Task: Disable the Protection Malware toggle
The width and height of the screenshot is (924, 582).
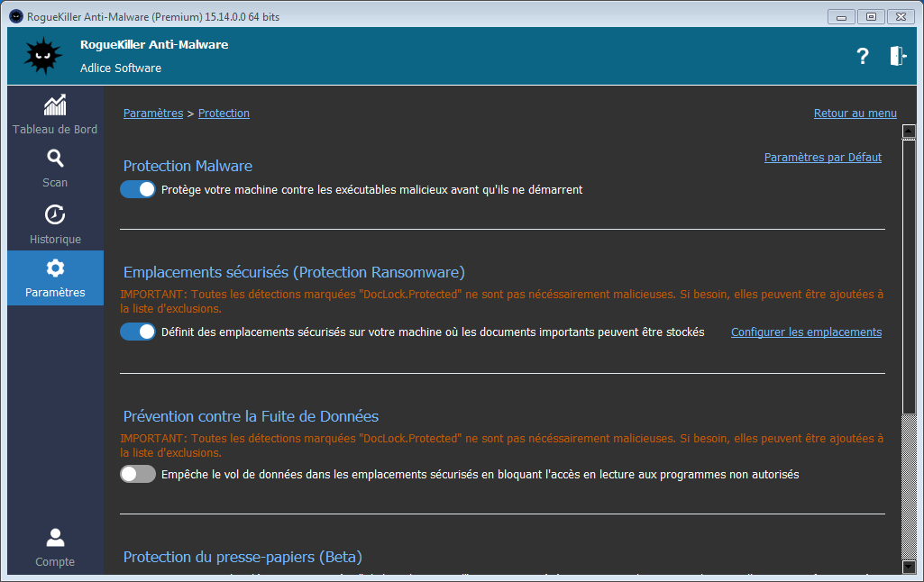Action: point(138,189)
